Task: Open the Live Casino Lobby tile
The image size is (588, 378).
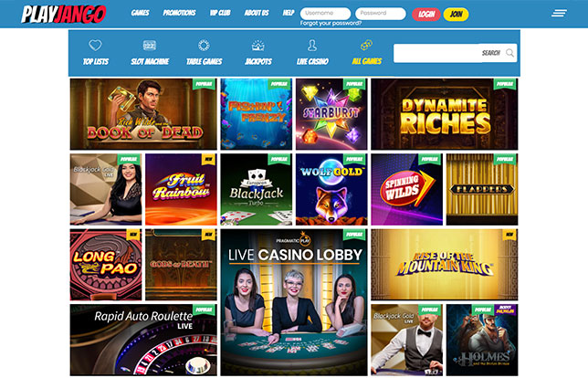Action: click(294, 302)
